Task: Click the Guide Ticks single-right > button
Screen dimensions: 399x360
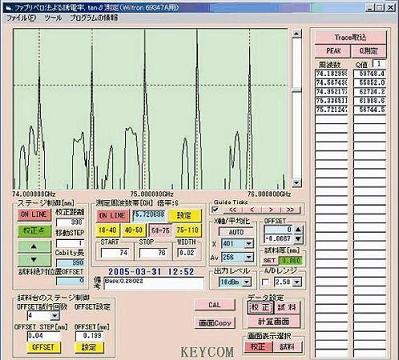Action: (x=271, y=210)
